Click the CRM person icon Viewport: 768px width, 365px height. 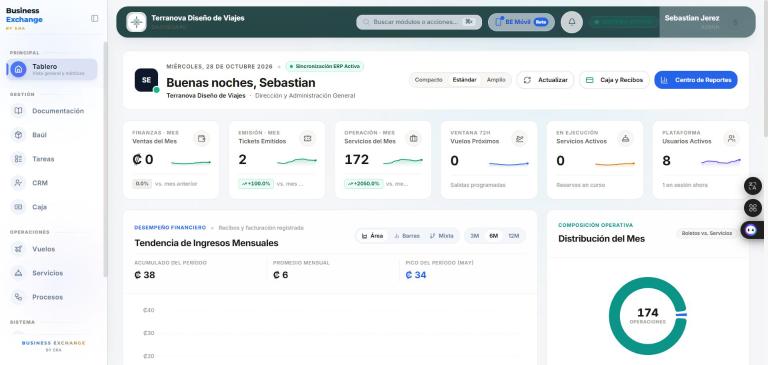click(18, 183)
